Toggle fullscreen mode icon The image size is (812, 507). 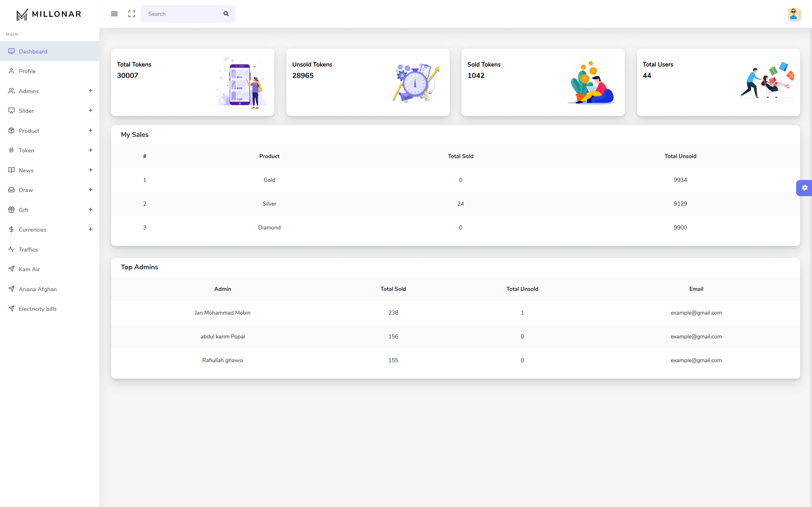[x=132, y=14]
